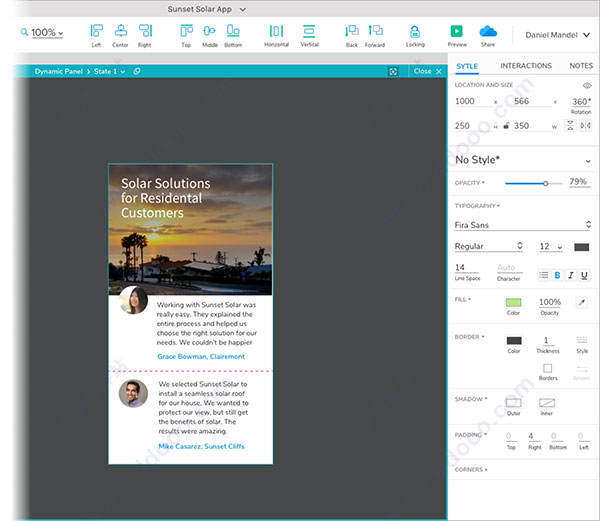The height and width of the screenshot is (521, 600).
Task: Share prototype via cloud icon
Action: coord(488,31)
